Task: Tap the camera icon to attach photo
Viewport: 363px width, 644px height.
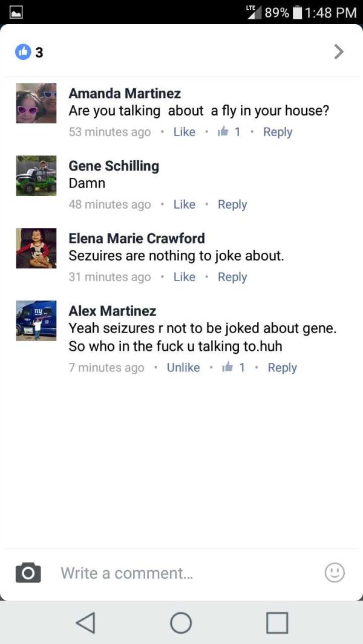Action: tap(28, 573)
